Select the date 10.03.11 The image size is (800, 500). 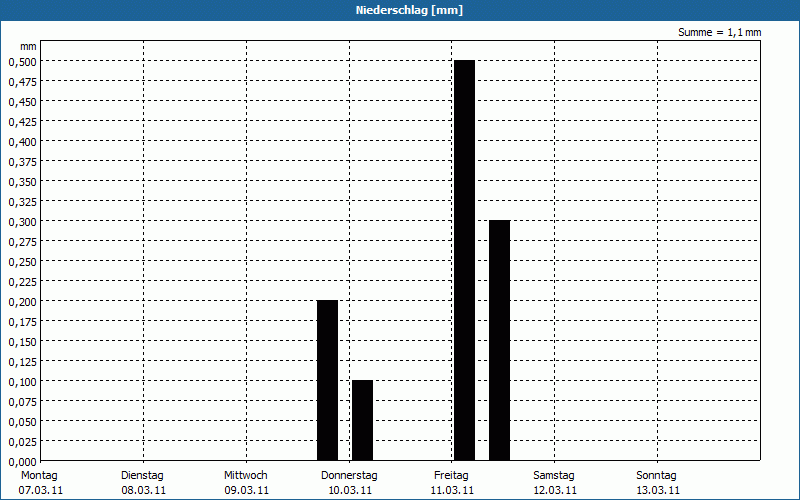click(x=349, y=491)
